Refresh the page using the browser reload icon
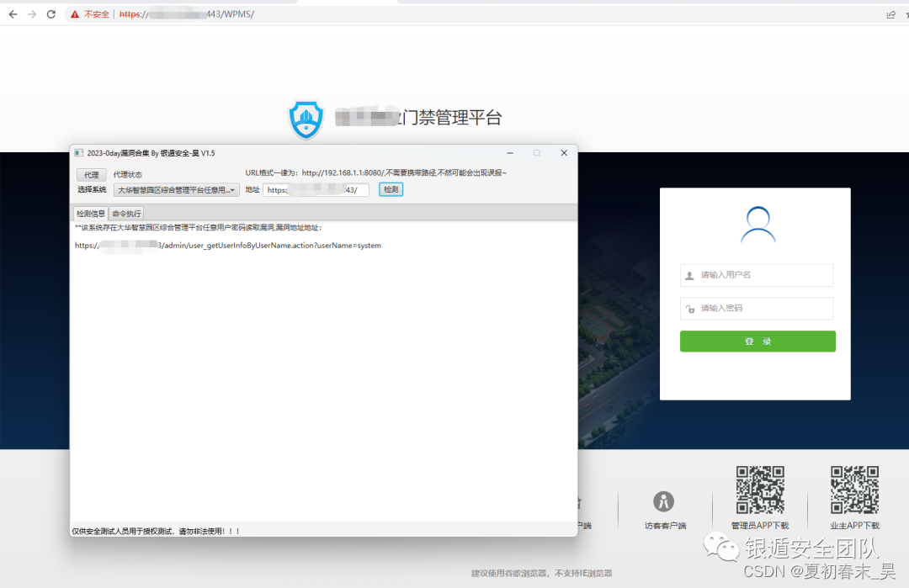Image resolution: width=909 pixels, height=588 pixels. 52,13
